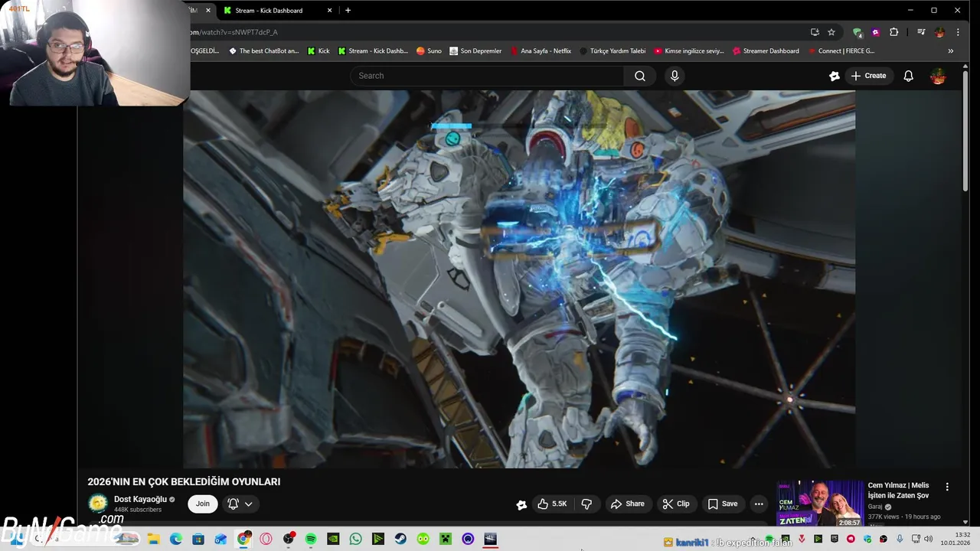Viewport: 980px width, 551px height.
Task: Open WhatsApp from the taskbar
Action: (355, 539)
